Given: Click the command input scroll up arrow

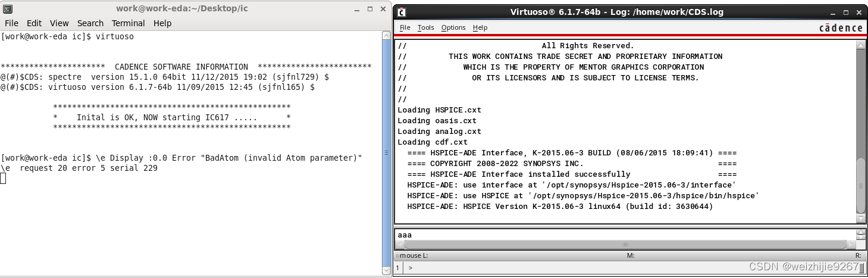Looking at the screenshot, I should click(x=861, y=233).
